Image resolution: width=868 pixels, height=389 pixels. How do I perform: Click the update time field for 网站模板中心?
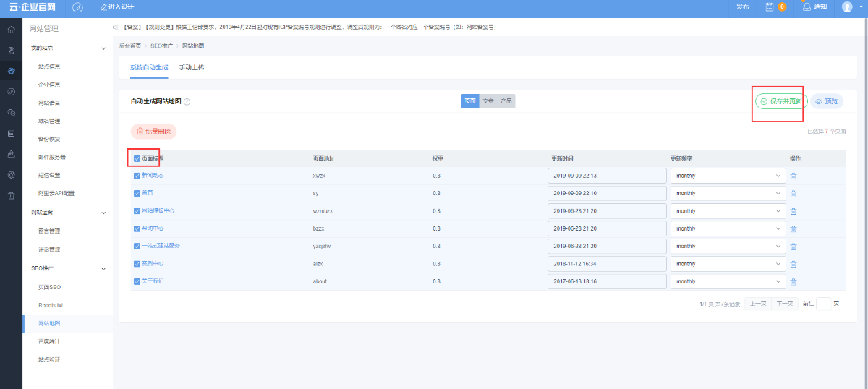pyautogui.click(x=606, y=211)
